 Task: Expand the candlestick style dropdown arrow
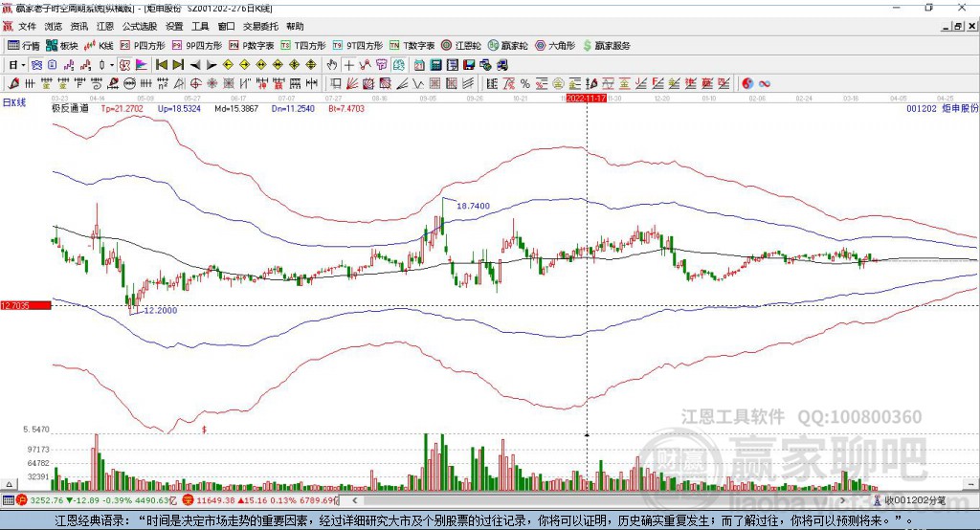click(x=112, y=64)
